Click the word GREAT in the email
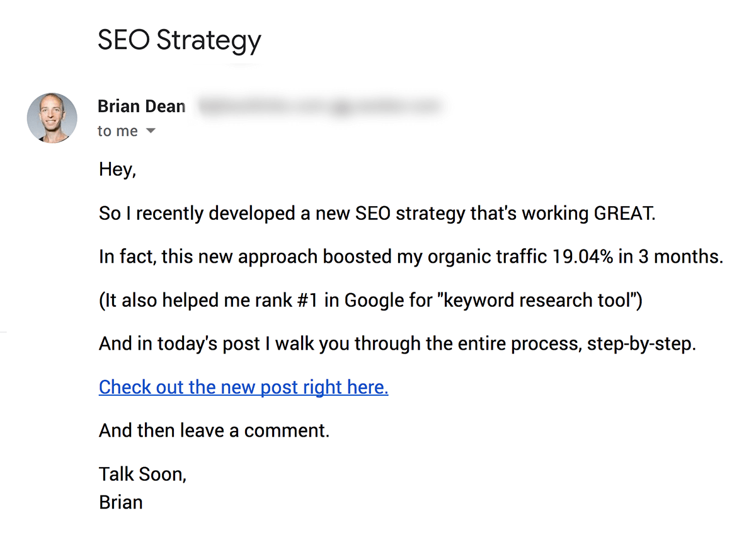 pos(625,214)
